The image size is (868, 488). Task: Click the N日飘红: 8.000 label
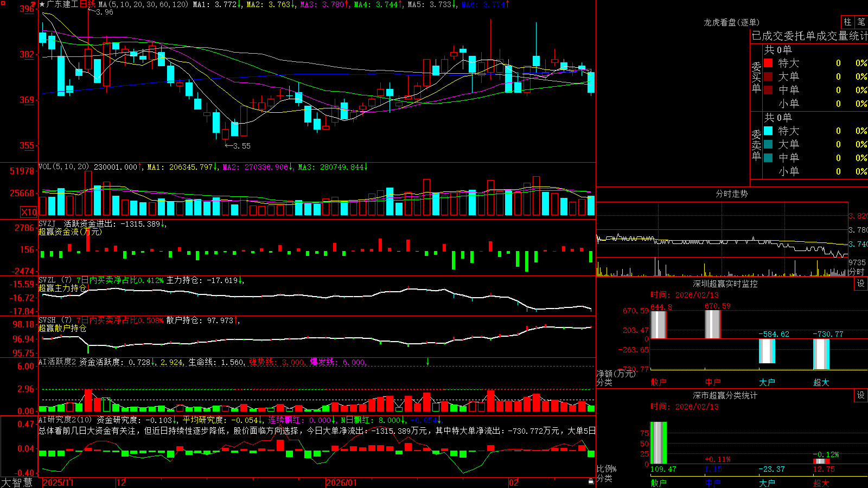tap(373, 420)
